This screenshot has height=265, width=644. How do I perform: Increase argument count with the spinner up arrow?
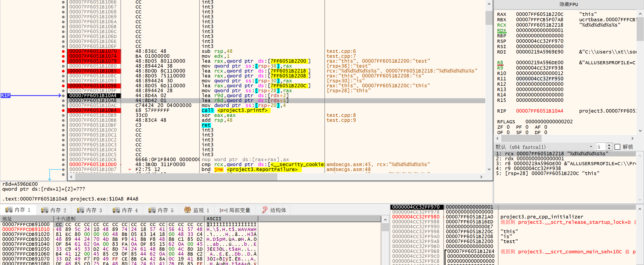click(x=609, y=145)
